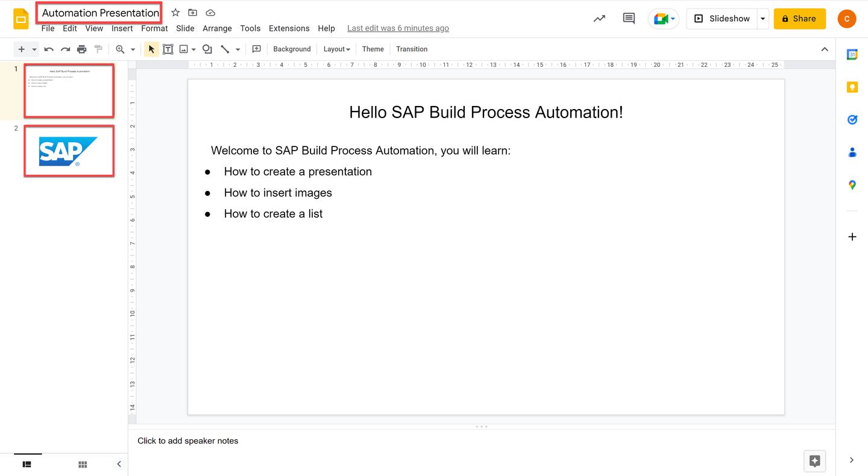
Task: Open the Tools menu
Action: coord(250,28)
